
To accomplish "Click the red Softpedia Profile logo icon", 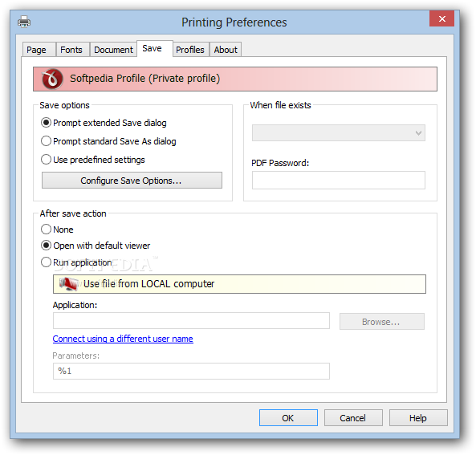I will pos(52,79).
